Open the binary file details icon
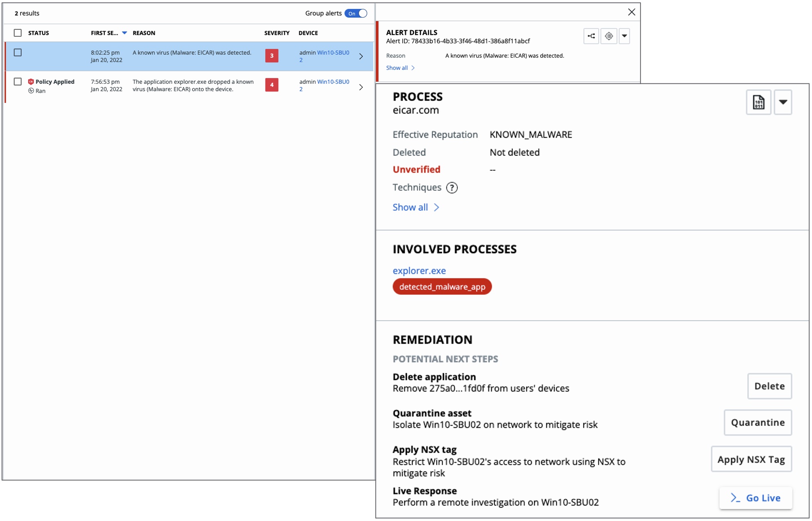The width and height of the screenshot is (812, 521). tap(758, 102)
